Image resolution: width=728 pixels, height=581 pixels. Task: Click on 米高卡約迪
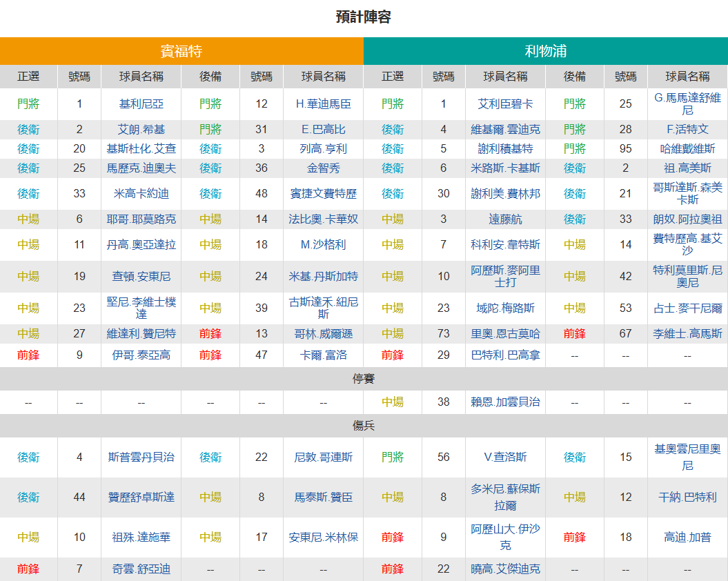click(141, 194)
